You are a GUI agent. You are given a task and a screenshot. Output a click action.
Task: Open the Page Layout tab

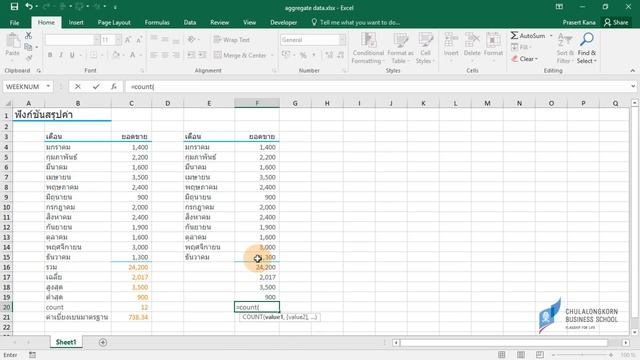coord(114,22)
